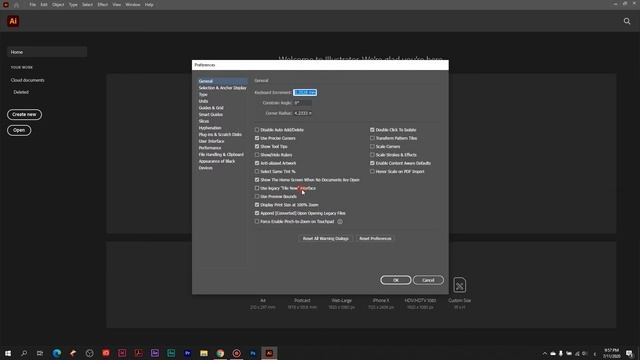Open the Premiere Pro taskbar icon
This screenshot has width=640, height=360.
(187, 353)
